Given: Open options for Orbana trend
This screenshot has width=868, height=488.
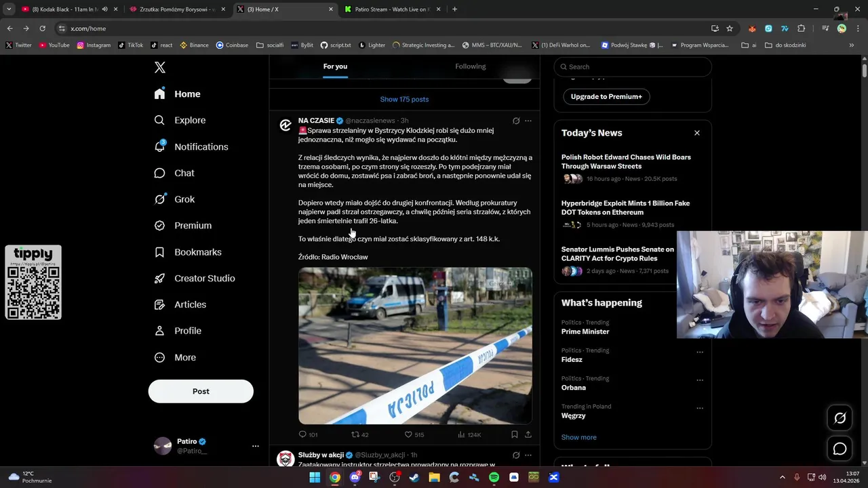Looking at the screenshot, I should tap(700, 380).
